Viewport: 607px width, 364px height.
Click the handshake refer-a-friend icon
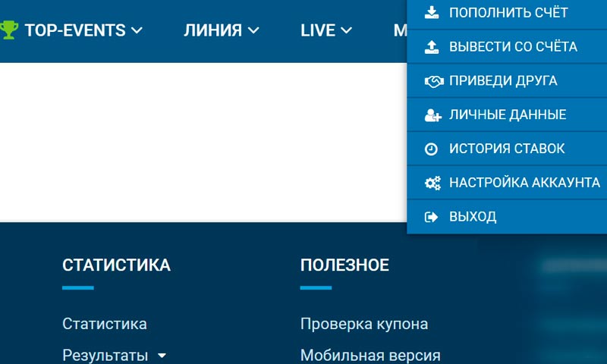pos(434,81)
